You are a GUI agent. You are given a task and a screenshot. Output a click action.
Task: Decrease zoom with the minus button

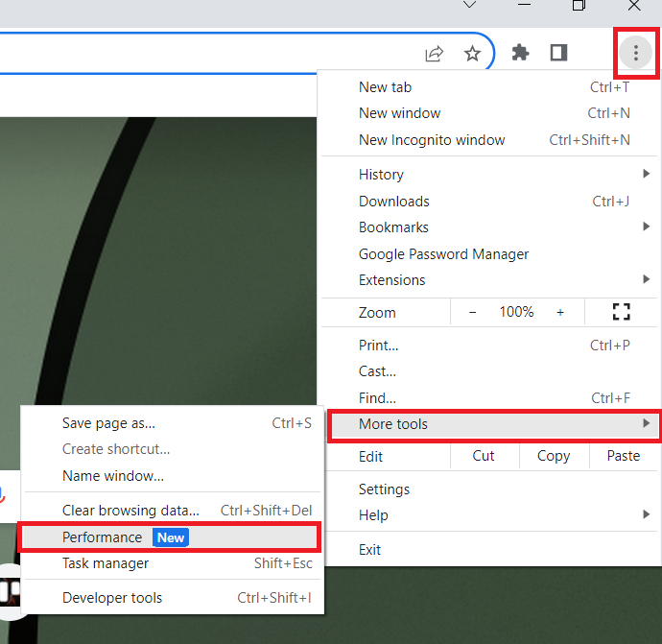pos(472,313)
